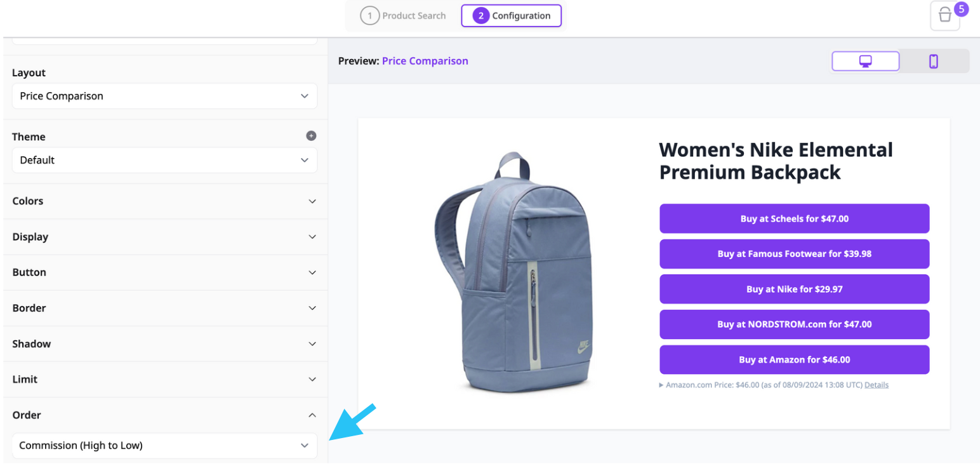The width and height of the screenshot is (980, 466).
Task: Expand the Button section
Action: click(164, 272)
